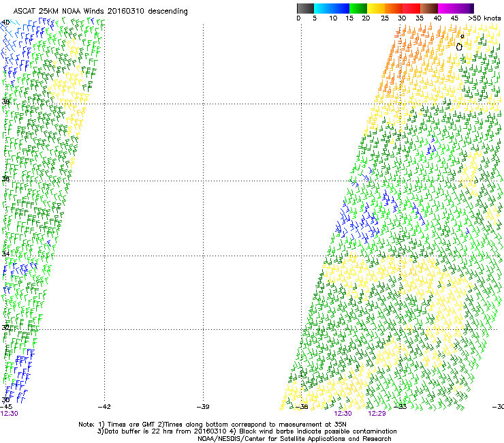Click the '20' label under the color legend

pyautogui.click(x=366, y=18)
